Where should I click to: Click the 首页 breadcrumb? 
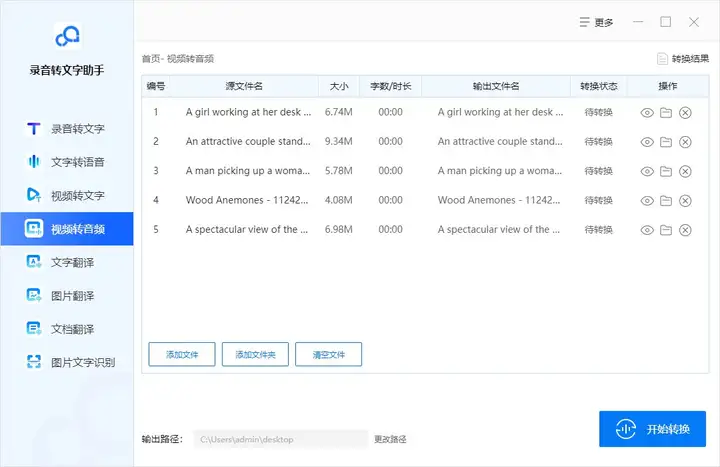[151, 59]
